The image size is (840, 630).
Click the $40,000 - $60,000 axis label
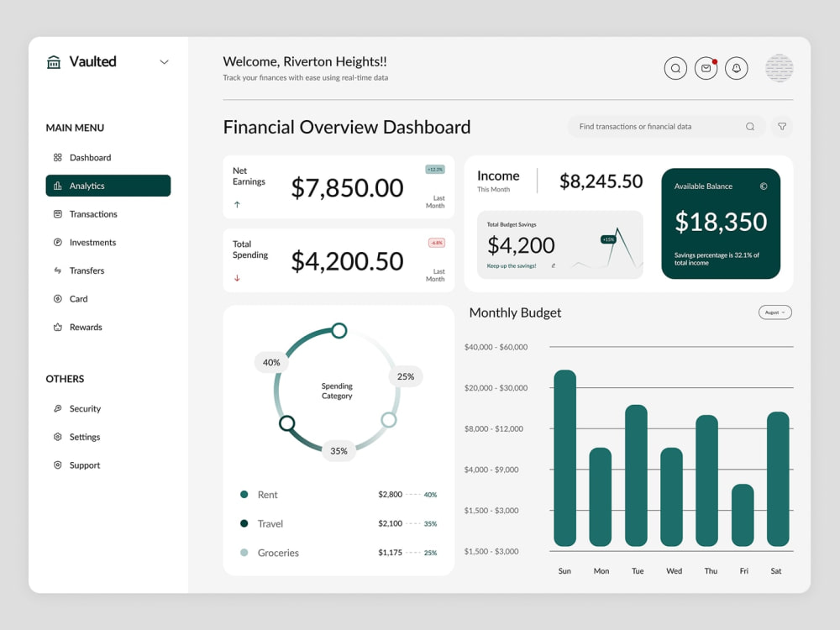pos(496,347)
